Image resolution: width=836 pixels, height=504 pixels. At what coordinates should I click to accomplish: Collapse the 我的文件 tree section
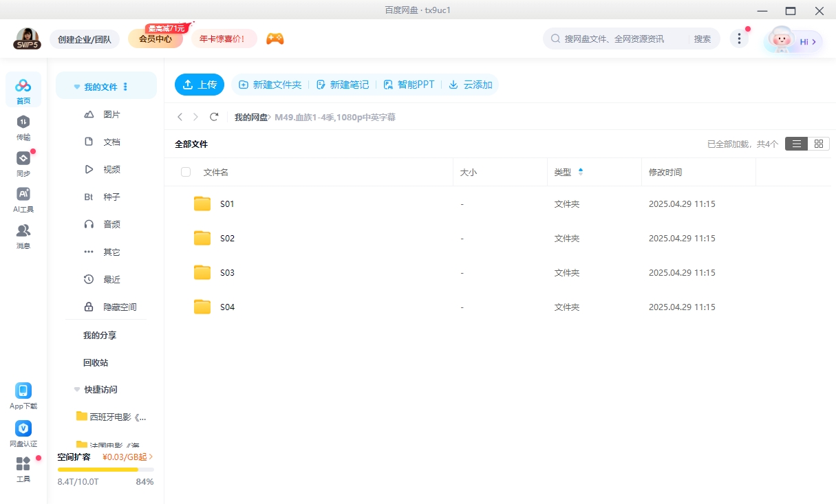click(x=77, y=87)
